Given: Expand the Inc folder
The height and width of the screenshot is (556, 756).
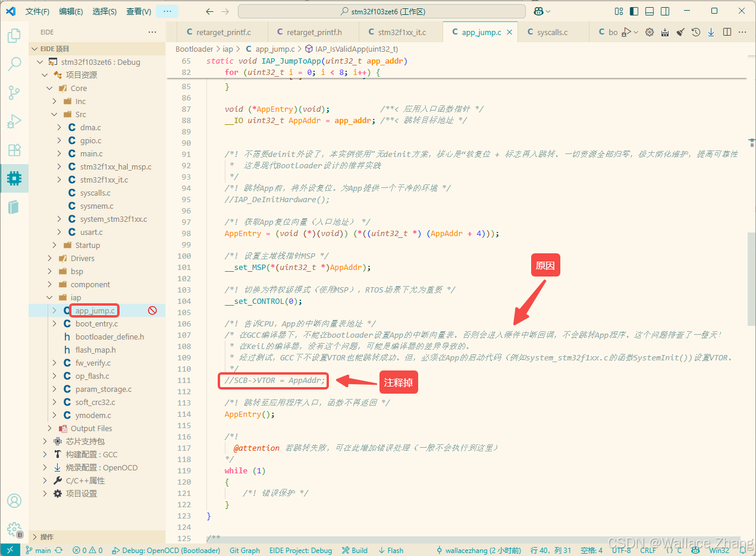Looking at the screenshot, I should click(54, 101).
